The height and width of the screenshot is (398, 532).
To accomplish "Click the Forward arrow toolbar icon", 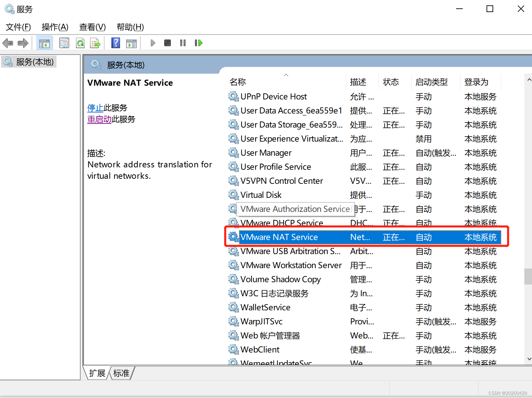I will tap(23, 43).
